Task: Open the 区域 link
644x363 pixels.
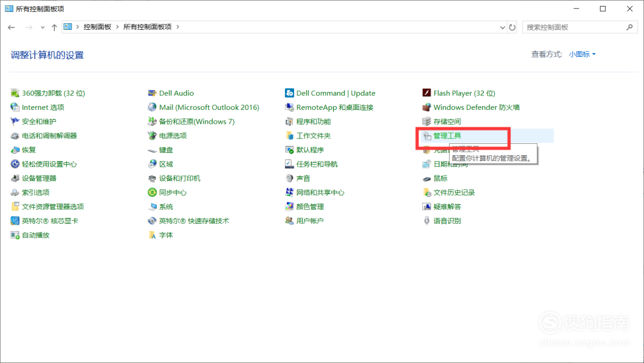Action: coord(166,164)
